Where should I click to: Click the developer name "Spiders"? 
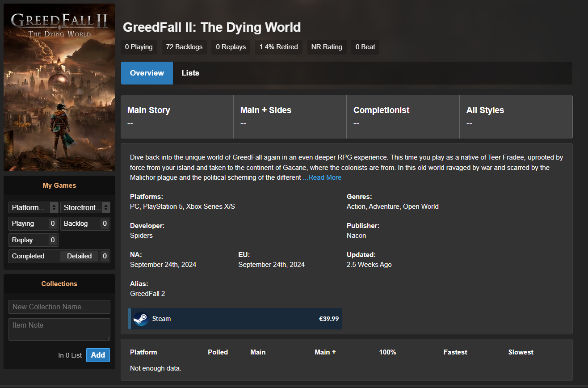141,236
